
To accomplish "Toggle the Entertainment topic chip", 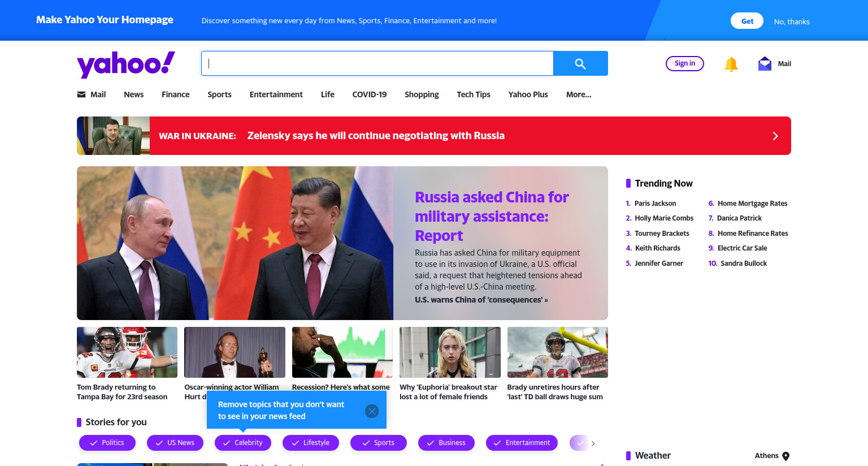I will coord(522,443).
